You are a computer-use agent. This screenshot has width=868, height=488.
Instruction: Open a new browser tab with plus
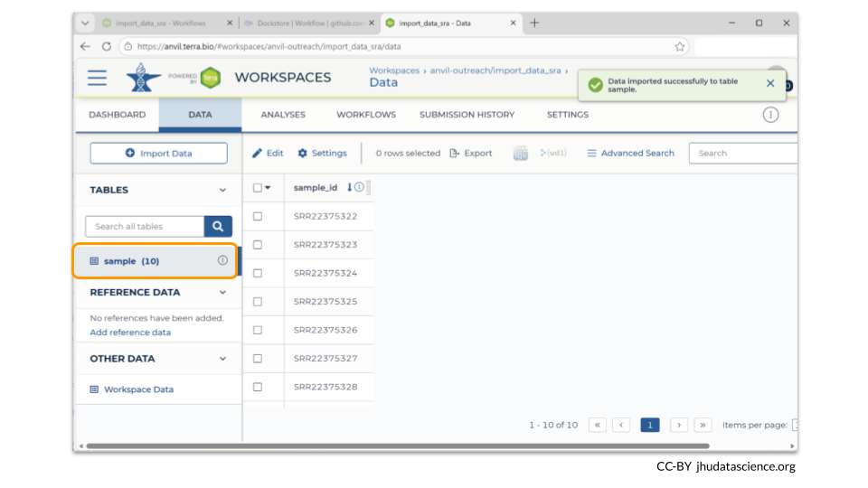click(534, 23)
